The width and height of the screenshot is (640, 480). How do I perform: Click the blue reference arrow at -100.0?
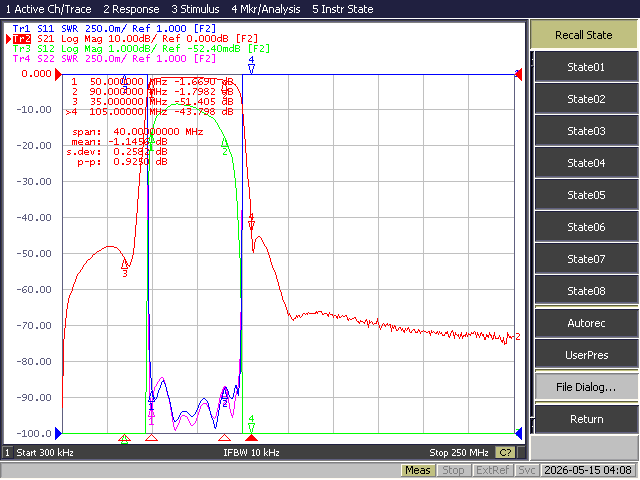click(x=58, y=433)
